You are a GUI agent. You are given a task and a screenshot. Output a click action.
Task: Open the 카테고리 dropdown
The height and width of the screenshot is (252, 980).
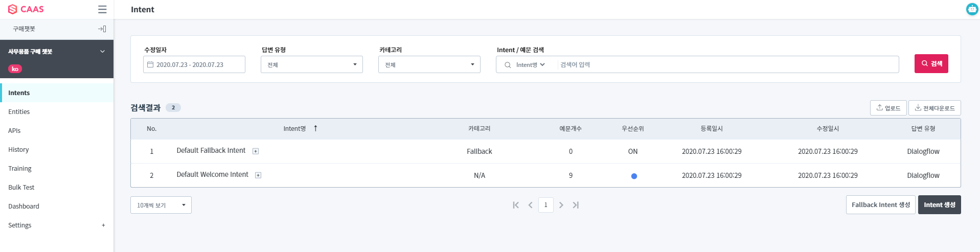429,64
